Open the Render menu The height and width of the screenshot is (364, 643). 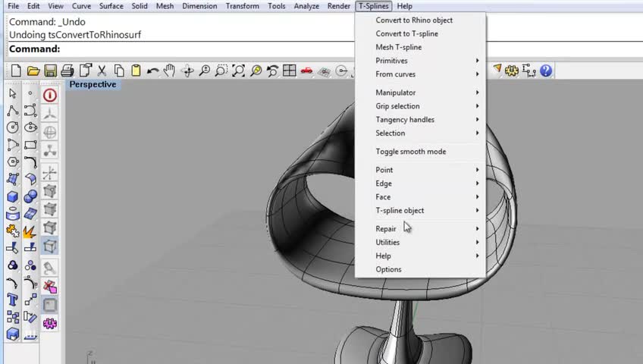click(x=339, y=6)
